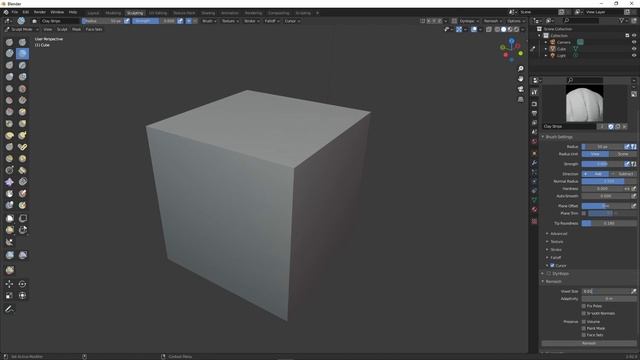This screenshot has height=360, width=640.
Task: Toggle Preserve Volume checkbox
Action: [x=584, y=322]
